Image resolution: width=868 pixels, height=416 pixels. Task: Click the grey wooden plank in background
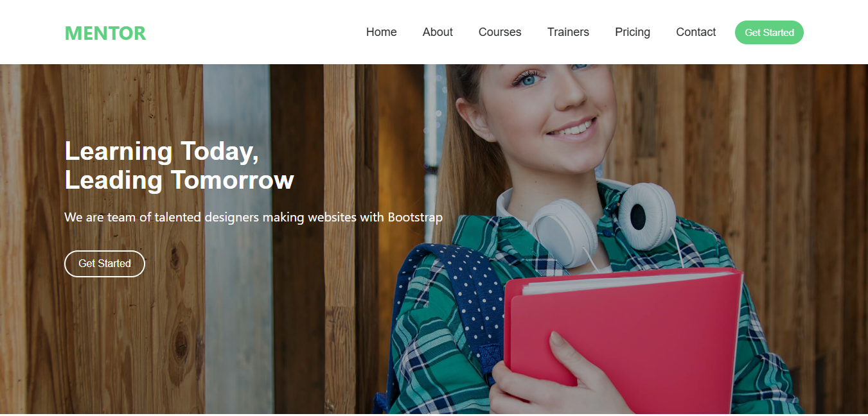(x=236, y=239)
